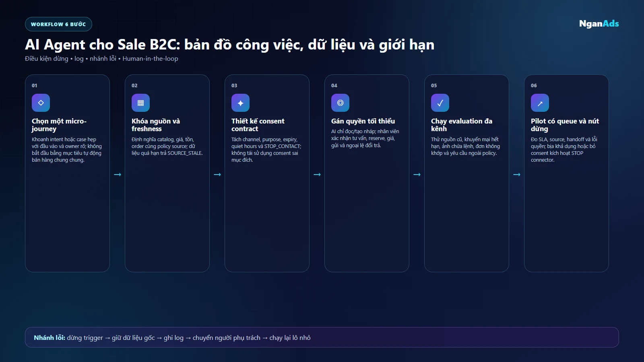The image size is (644, 362).
Task: Click heading 'Pilot có queue và nút dừng'
Action: tap(565, 125)
